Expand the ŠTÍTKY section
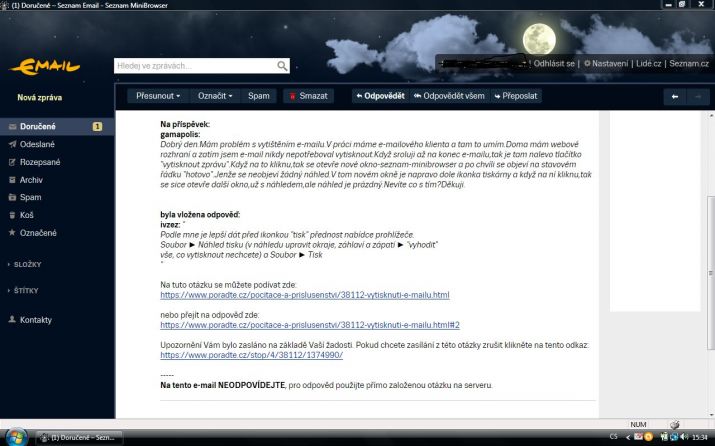This screenshot has height=446, width=715. [x=23, y=290]
